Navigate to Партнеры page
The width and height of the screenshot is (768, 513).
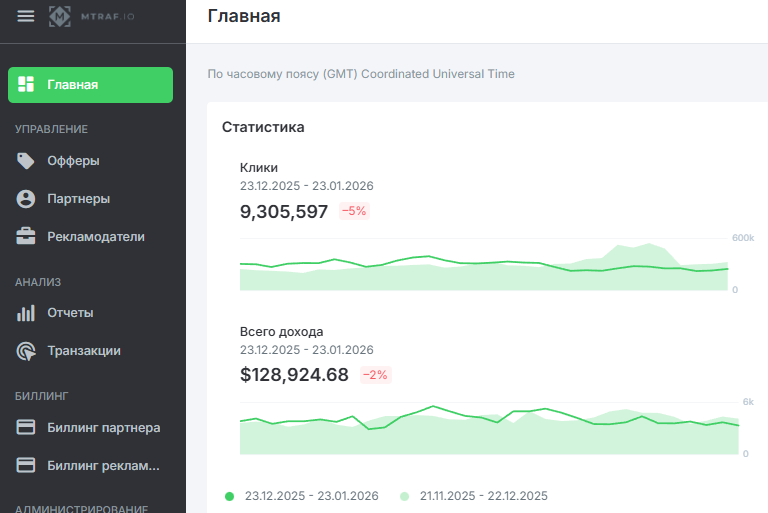point(78,199)
